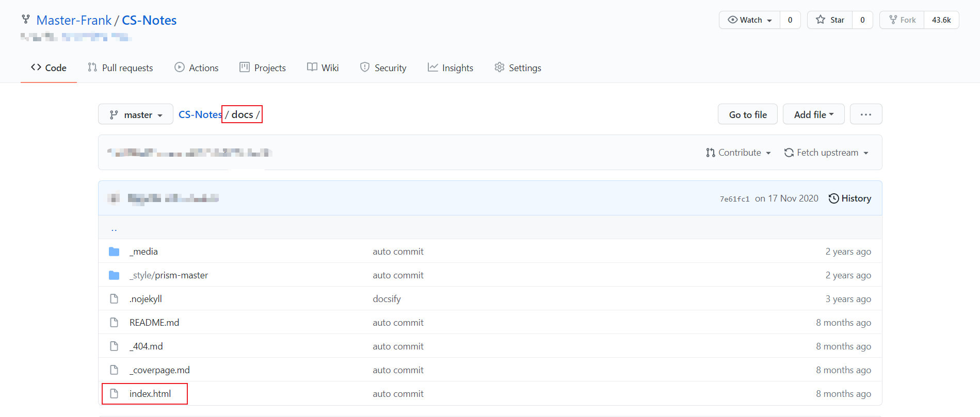
Task: Click the CS-Notes breadcrumb link
Action: [x=200, y=114]
